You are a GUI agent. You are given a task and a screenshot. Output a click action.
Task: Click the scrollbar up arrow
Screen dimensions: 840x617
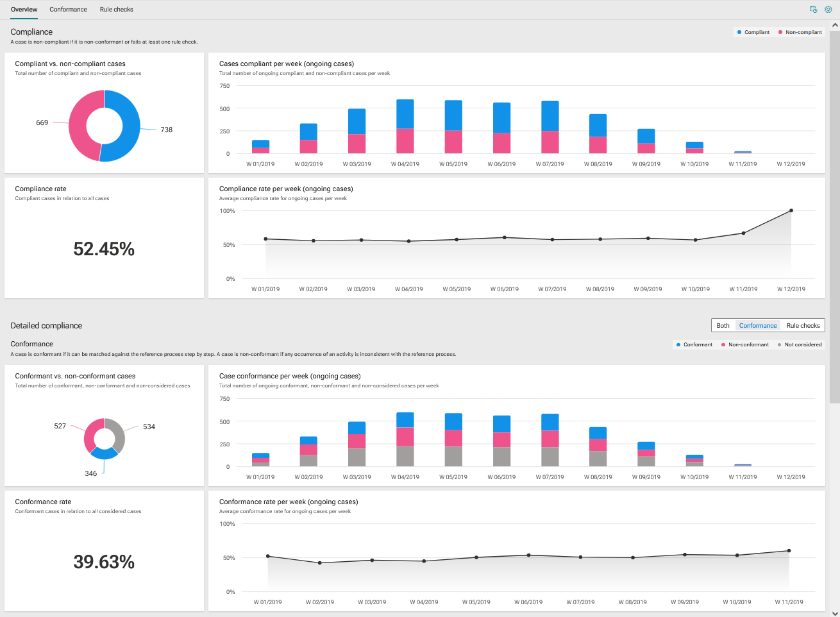(x=835, y=26)
